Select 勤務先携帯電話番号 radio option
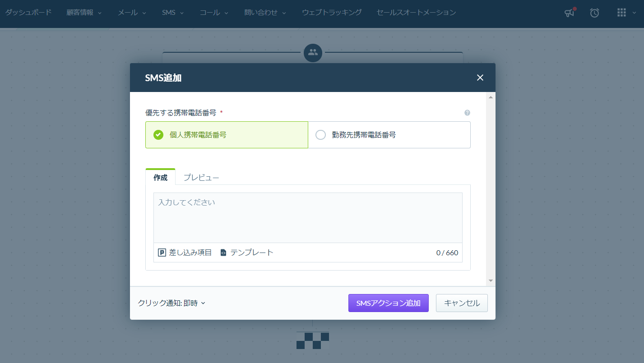This screenshot has width=644, height=363. 320,135
